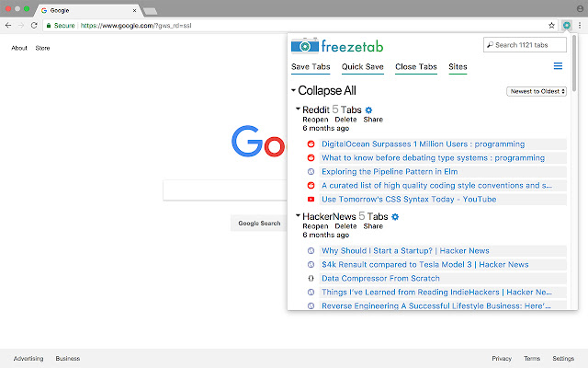
Task: Open What to know before debating type systems
Action: point(433,157)
